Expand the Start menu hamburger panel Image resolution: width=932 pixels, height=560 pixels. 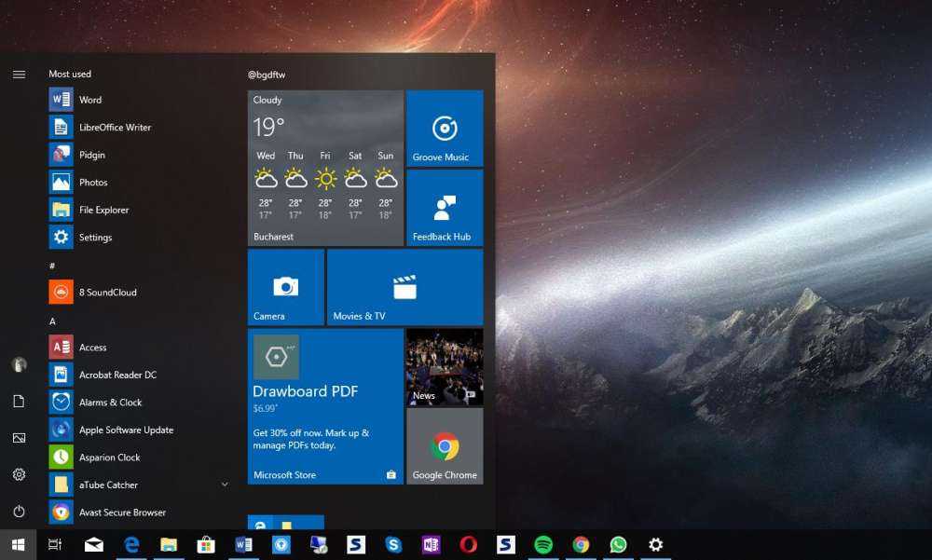19,74
